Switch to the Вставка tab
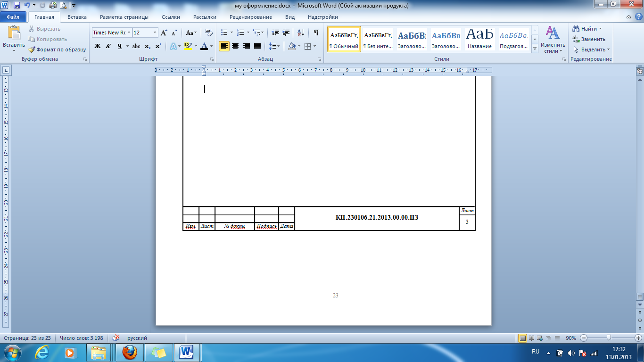644x362 pixels. [x=77, y=17]
